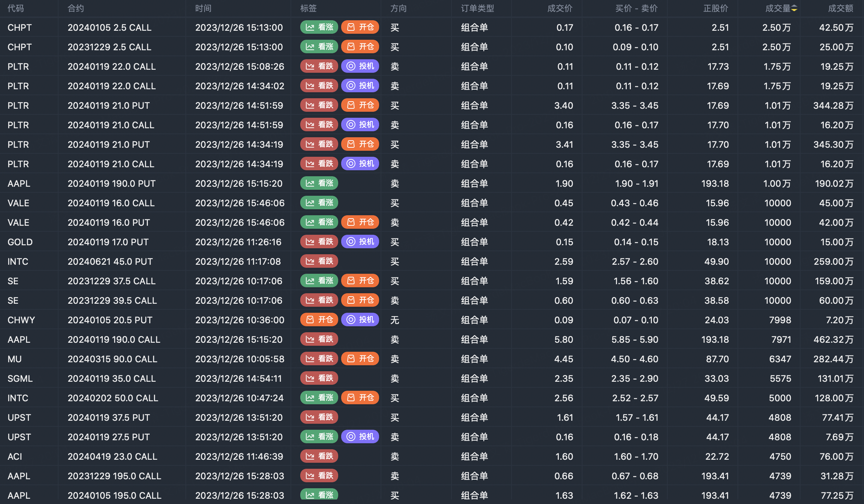This screenshot has width=864, height=504.
Task: Click 买价 - 卖价 column header
Action: [636, 9]
